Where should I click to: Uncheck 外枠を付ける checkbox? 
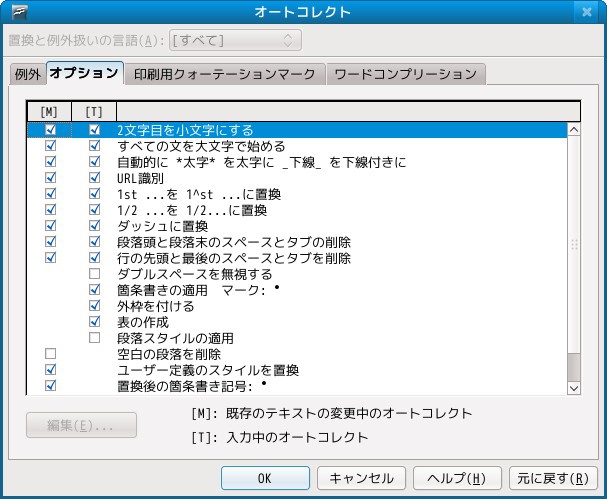[95, 305]
